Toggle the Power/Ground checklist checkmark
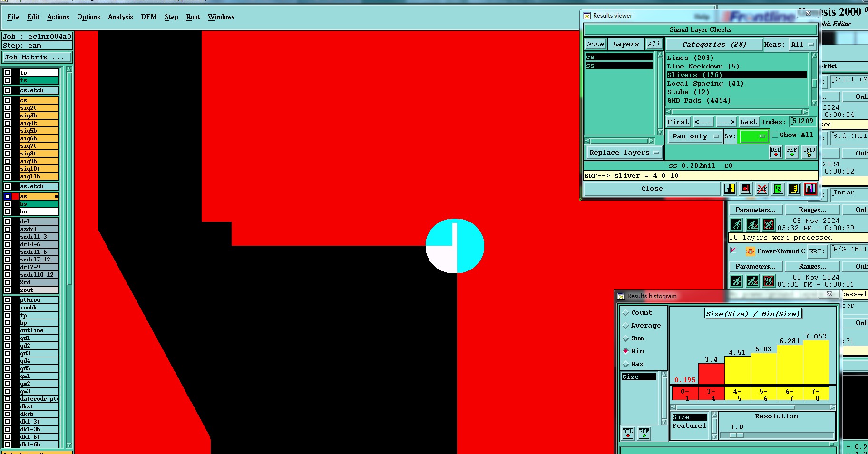 point(733,250)
